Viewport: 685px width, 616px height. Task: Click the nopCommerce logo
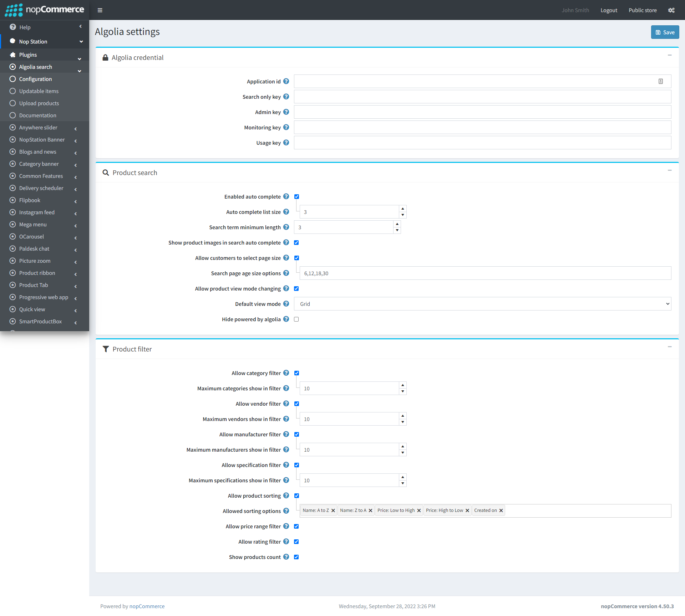(x=44, y=10)
